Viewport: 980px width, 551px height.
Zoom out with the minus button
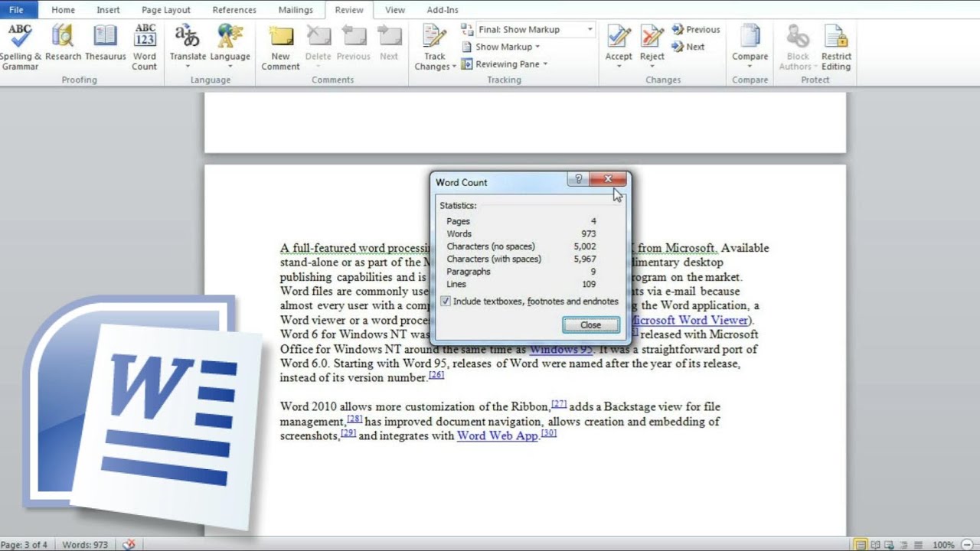tap(967, 545)
